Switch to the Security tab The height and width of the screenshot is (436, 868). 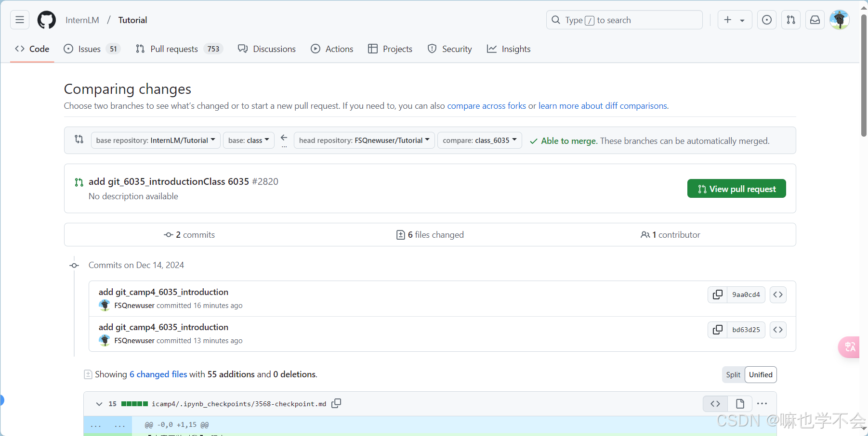point(450,49)
